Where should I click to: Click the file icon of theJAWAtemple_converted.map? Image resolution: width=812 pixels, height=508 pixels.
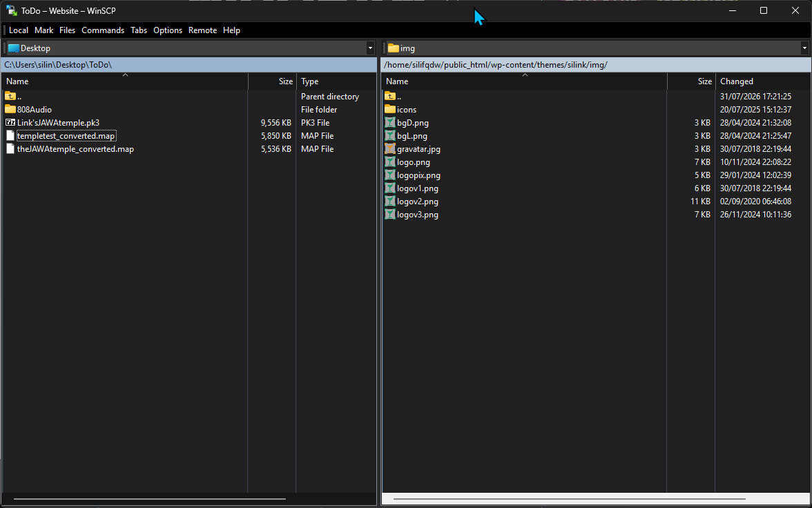pos(10,148)
